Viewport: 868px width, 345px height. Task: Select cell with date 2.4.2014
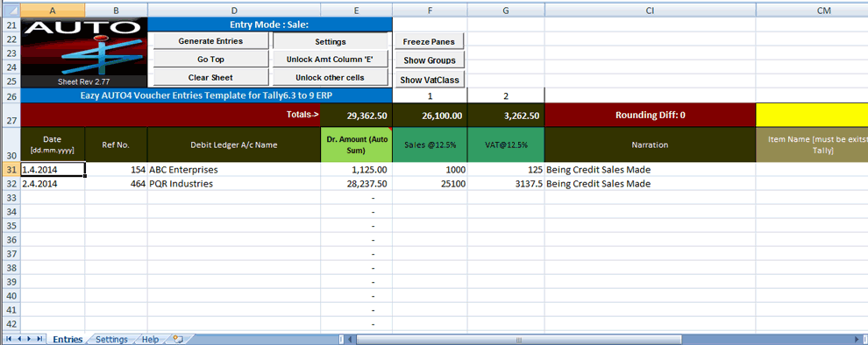53,184
